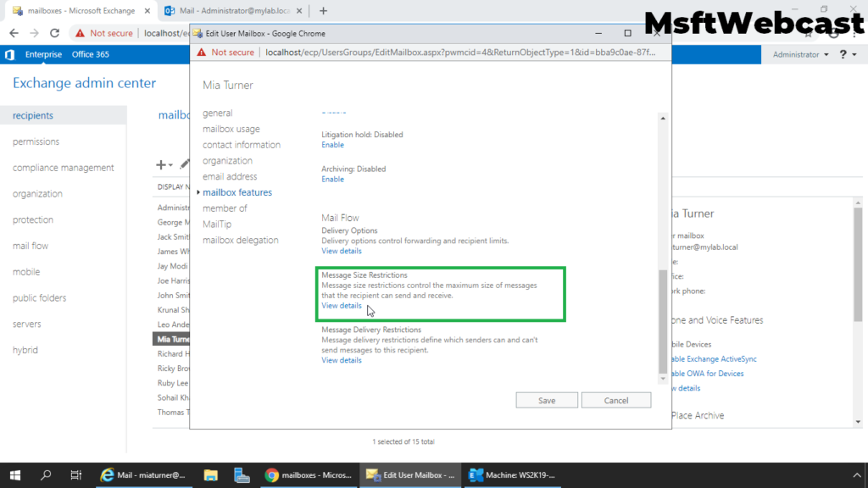Open a new browser tab

pyautogui.click(x=323, y=10)
